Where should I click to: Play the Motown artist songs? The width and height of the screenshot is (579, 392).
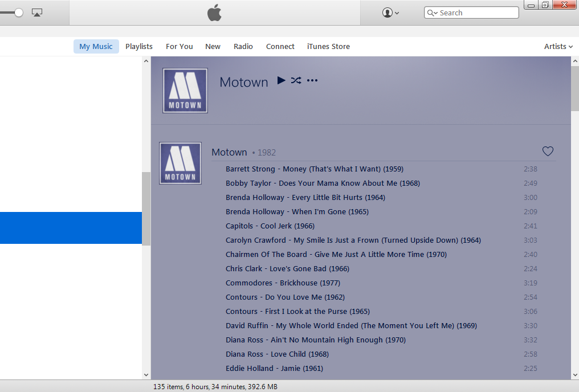coord(281,80)
